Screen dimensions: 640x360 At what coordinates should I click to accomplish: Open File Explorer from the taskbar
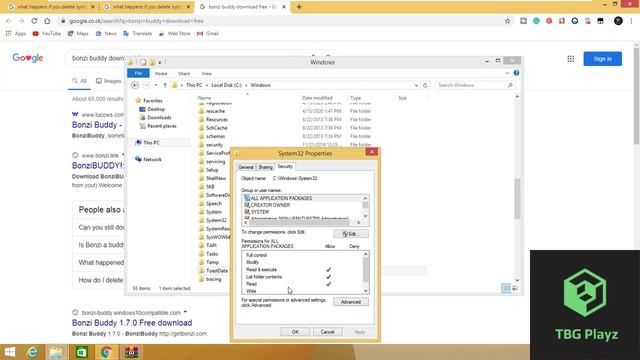pos(56,352)
